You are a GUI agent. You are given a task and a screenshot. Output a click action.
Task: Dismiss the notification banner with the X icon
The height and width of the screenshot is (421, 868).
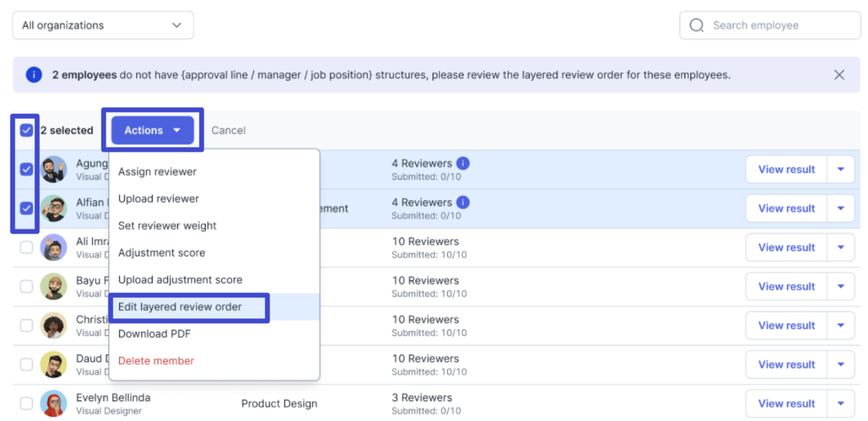[839, 75]
